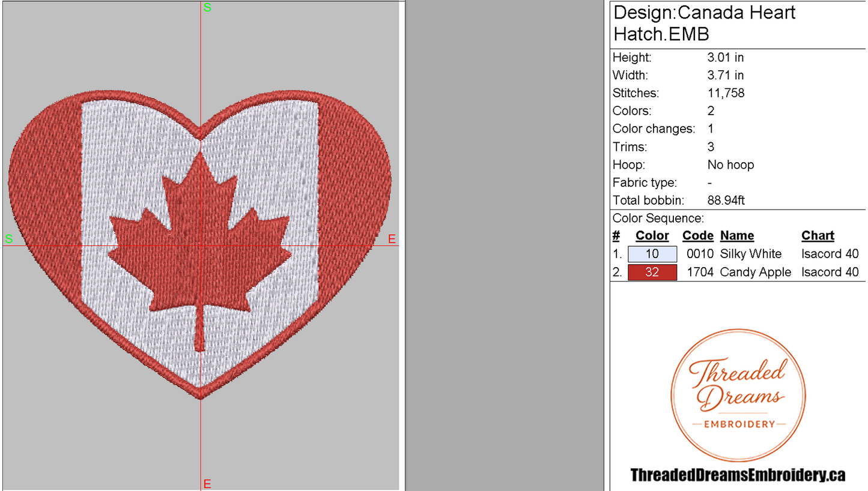Click the 'Candy Apple' thread name

tap(756, 273)
